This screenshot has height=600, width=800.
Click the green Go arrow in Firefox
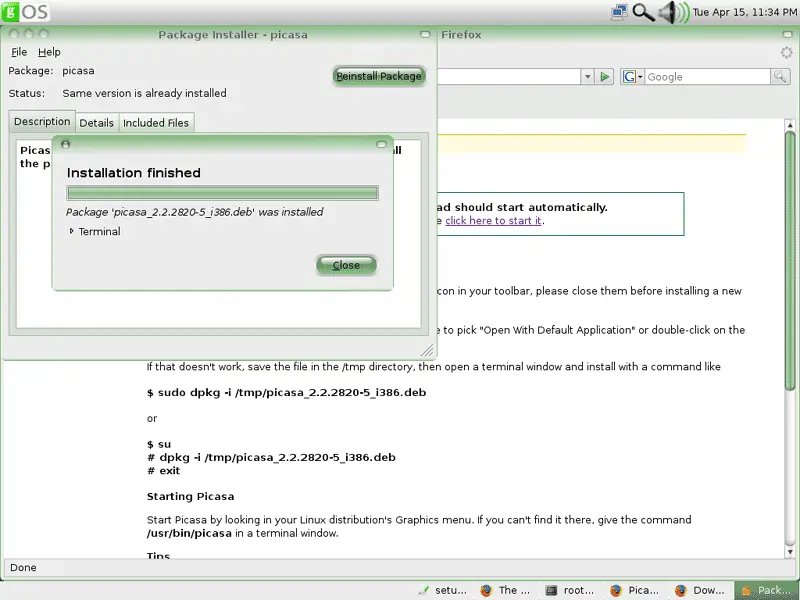click(x=605, y=77)
